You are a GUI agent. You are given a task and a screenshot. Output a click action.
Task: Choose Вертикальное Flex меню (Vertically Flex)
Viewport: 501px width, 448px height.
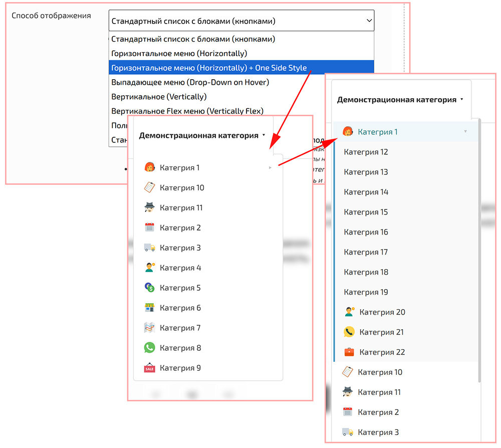click(x=187, y=111)
